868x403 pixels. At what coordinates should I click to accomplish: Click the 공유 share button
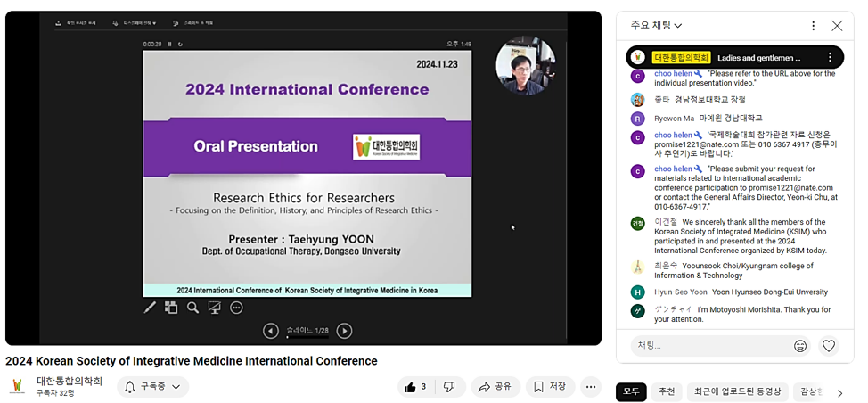click(x=495, y=387)
